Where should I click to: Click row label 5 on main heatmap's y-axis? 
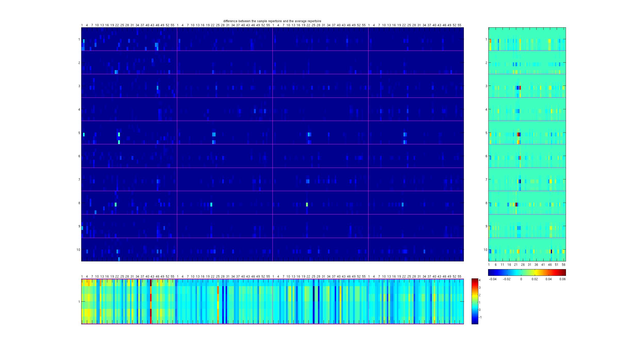click(x=79, y=133)
